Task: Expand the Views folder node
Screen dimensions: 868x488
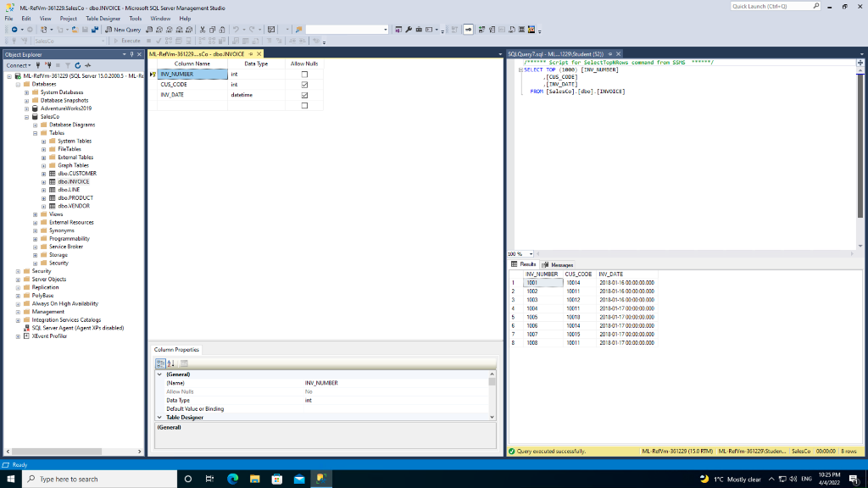Action: 36,214
